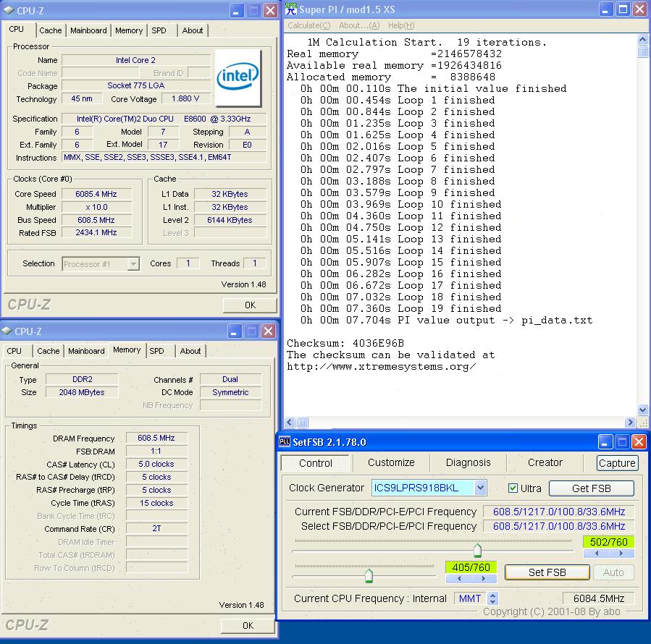Viewport: 651px width, 644px height.
Task: Open Mainboard tab in bottom CPU-Z window
Action: click(x=86, y=351)
